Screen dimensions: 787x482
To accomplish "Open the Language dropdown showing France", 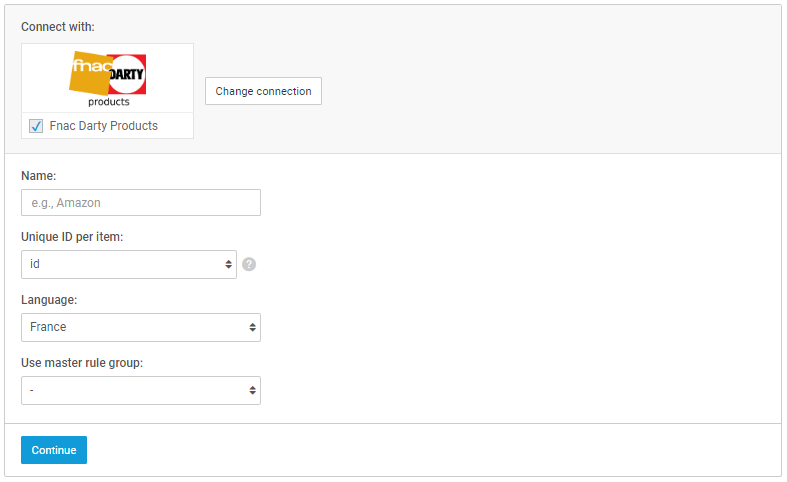I will [141, 327].
